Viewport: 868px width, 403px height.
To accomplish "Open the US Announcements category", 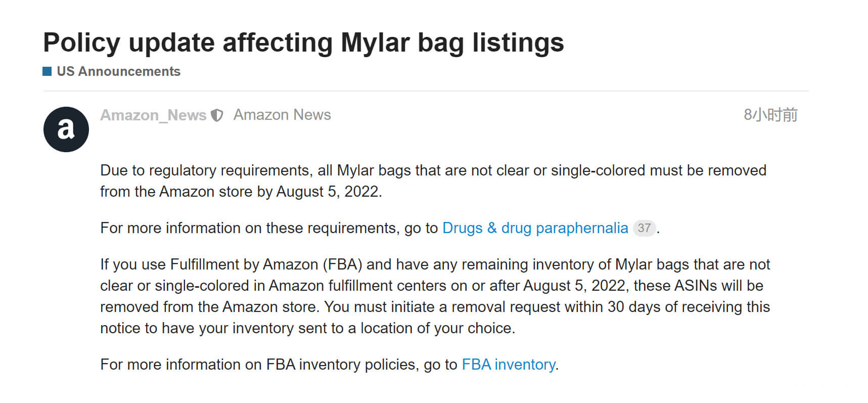I will 118,71.
